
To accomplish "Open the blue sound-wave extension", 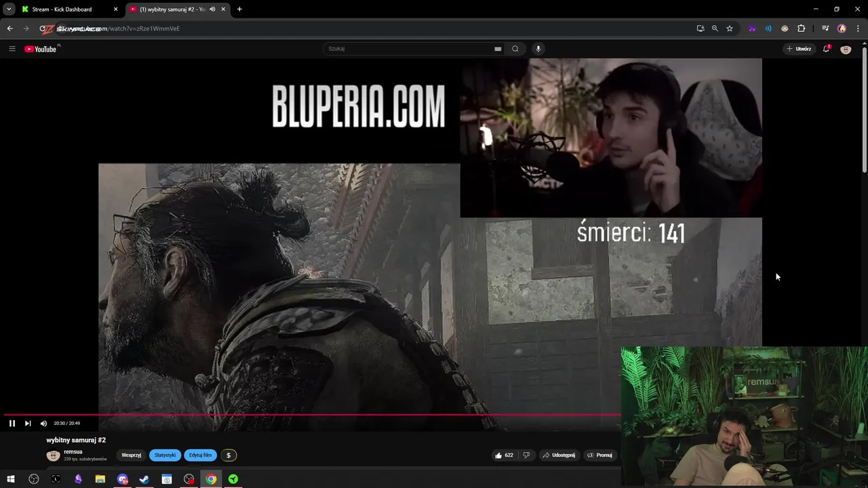I will tap(768, 28).
